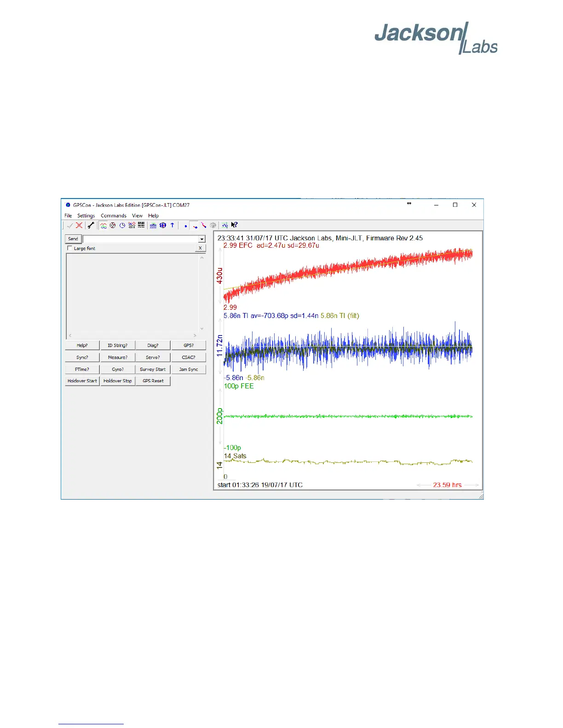Click the single blue dot icon
This screenshot has height=728, width=563.
click(185, 226)
